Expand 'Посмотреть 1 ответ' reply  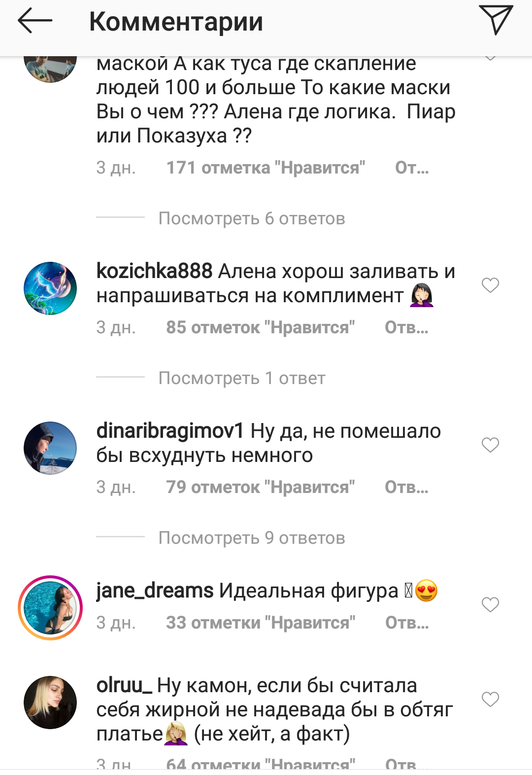point(242,378)
